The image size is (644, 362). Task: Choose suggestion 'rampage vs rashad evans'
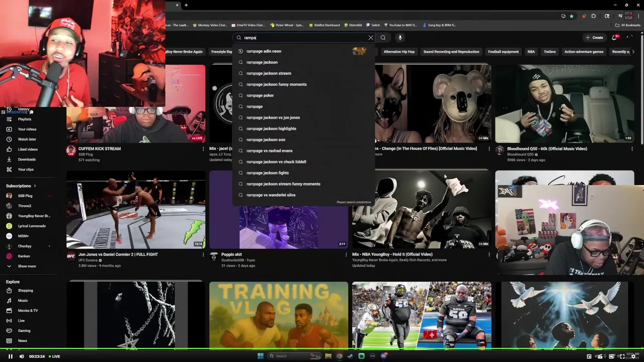[304, 151]
